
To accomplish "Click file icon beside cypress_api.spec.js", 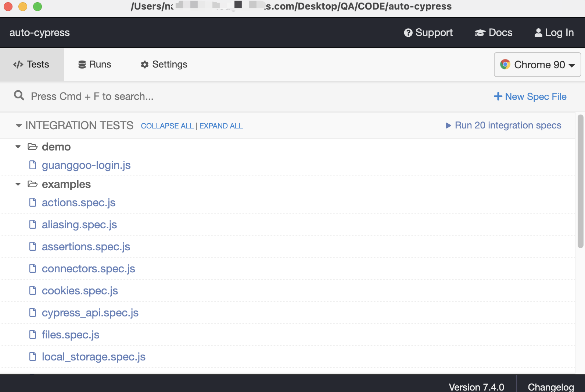I will pyautogui.click(x=33, y=313).
